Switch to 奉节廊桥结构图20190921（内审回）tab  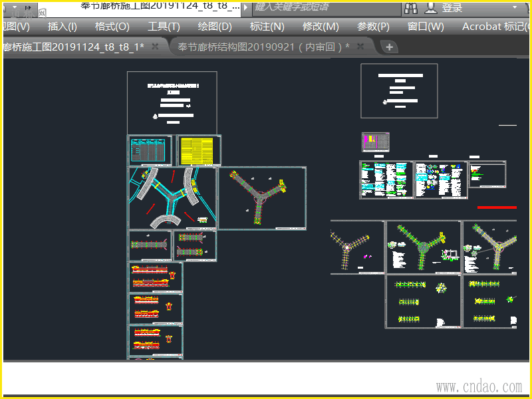coord(263,47)
